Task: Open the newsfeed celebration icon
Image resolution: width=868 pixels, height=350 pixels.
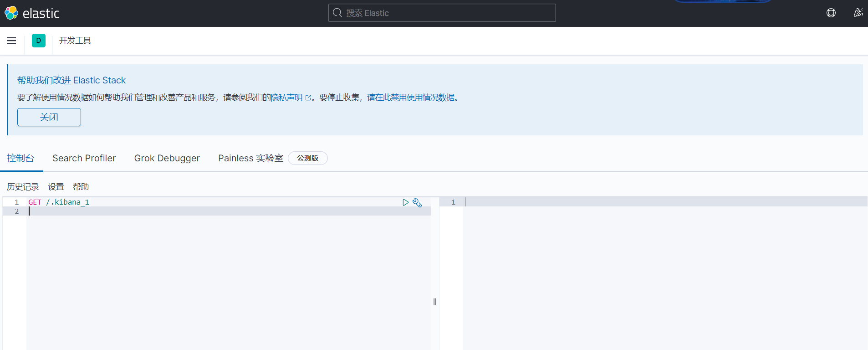Action: [x=858, y=13]
